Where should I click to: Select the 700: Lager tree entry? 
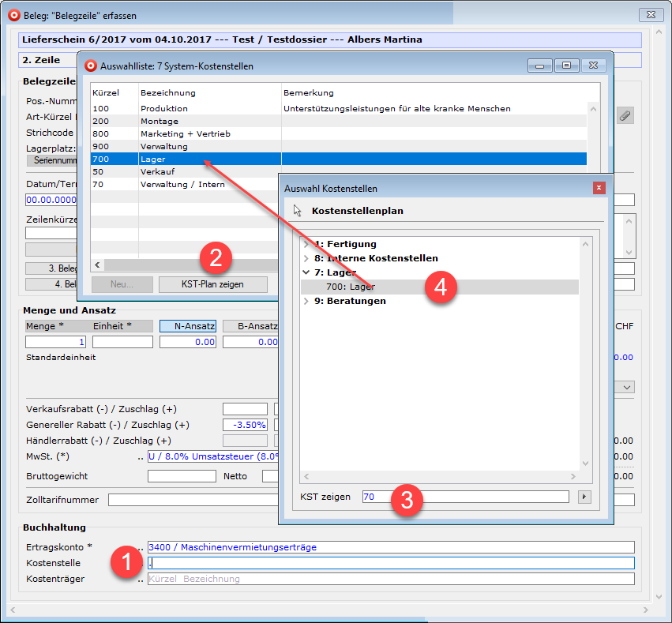351,287
